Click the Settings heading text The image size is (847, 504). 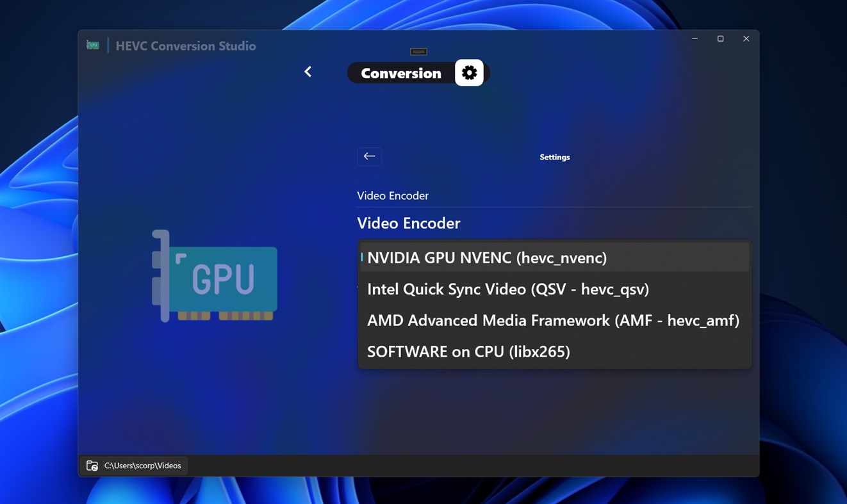tap(555, 157)
